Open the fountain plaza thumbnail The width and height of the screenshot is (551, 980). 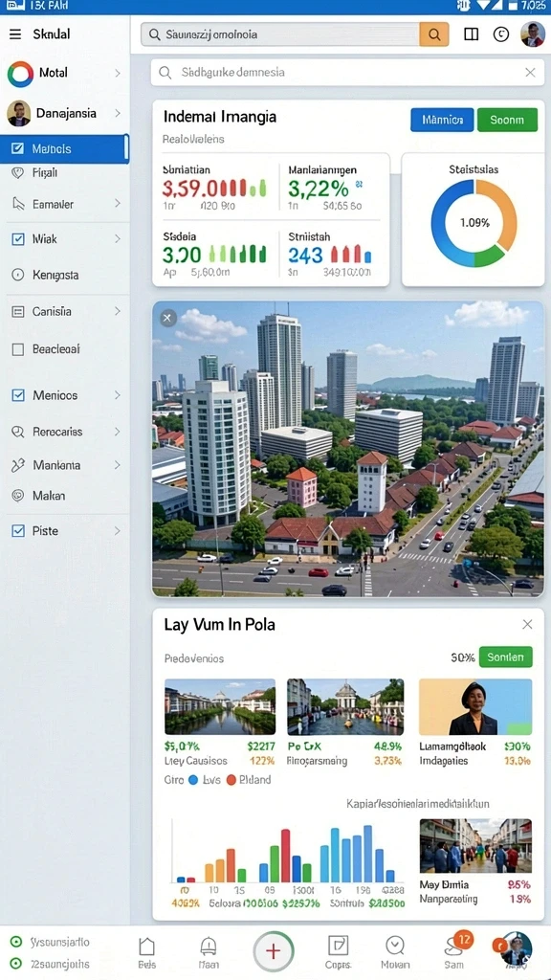pyautogui.click(x=345, y=706)
